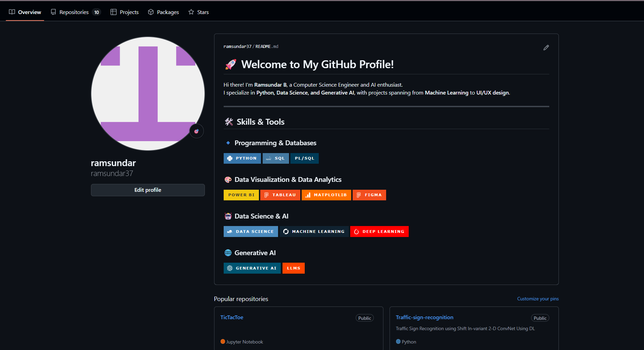Screen dimensions: 644x350
Task: Click the blue diamond beside Programming & Databases
Action: pos(228,143)
